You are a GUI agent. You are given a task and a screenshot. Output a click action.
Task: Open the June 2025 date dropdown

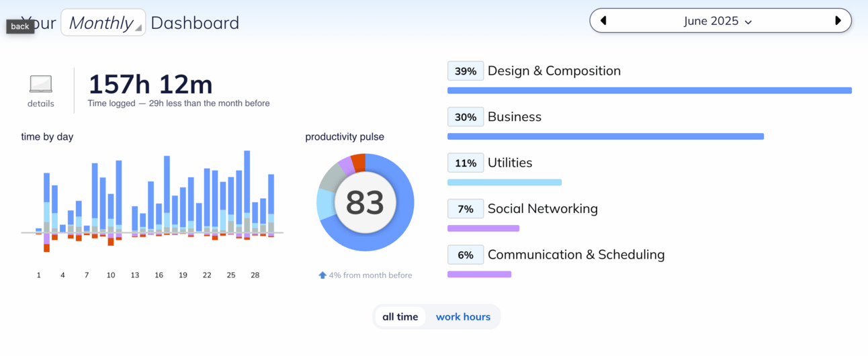pos(718,21)
